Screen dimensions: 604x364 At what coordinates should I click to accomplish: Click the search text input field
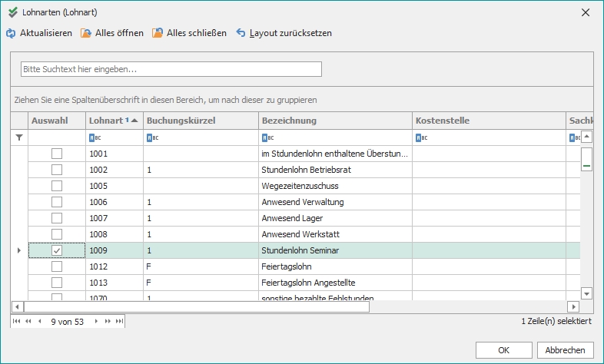[x=171, y=69]
